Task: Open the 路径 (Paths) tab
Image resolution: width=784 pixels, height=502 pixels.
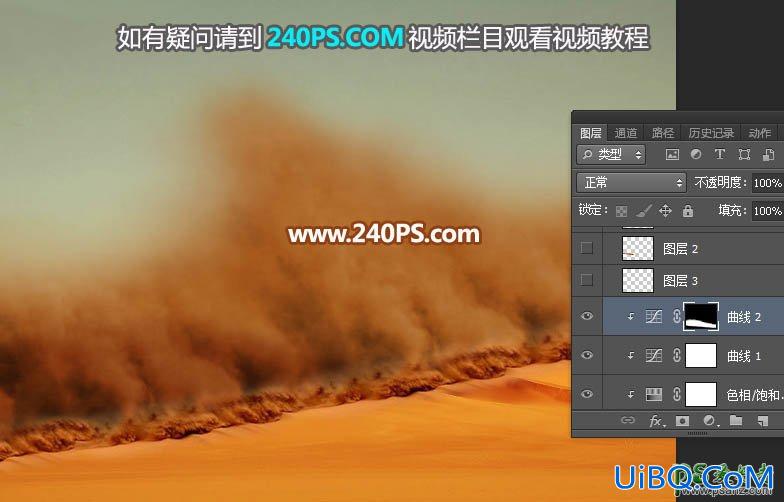Action: [662, 133]
